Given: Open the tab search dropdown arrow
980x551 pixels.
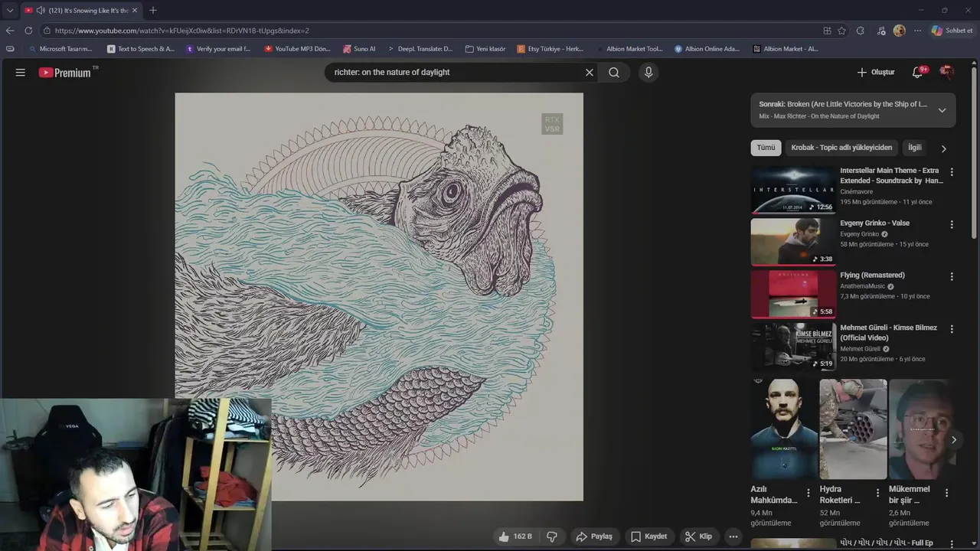Looking at the screenshot, I should click(10, 10).
